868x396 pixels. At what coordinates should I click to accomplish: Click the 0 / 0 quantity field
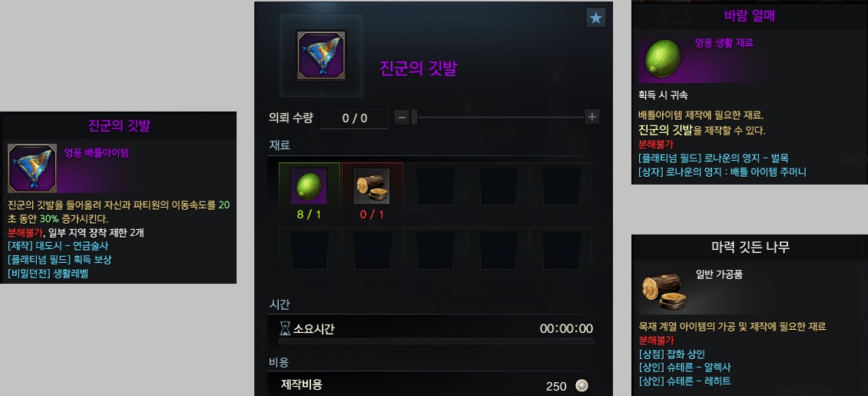(353, 118)
